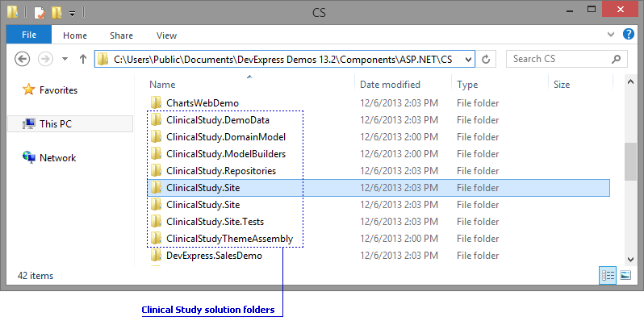
Task: Refresh the CS folder view
Action: [x=486, y=60]
